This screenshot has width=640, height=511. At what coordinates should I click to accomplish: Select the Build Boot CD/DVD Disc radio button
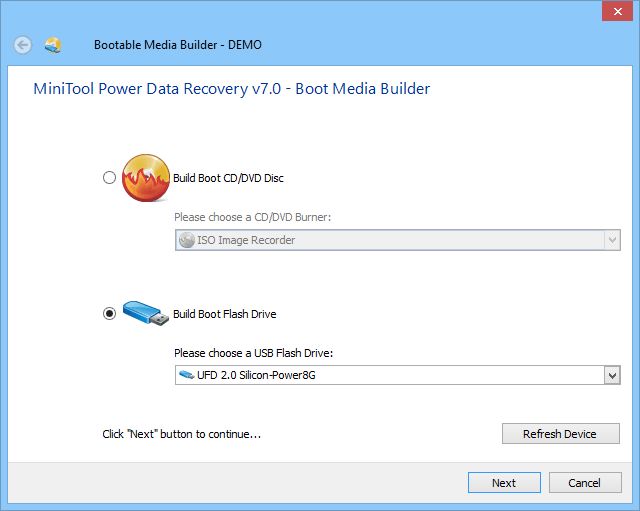pyautogui.click(x=109, y=178)
